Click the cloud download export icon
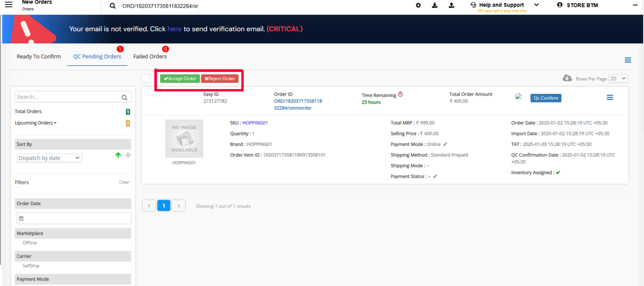The height and width of the screenshot is (286, 644). (567, 78)
